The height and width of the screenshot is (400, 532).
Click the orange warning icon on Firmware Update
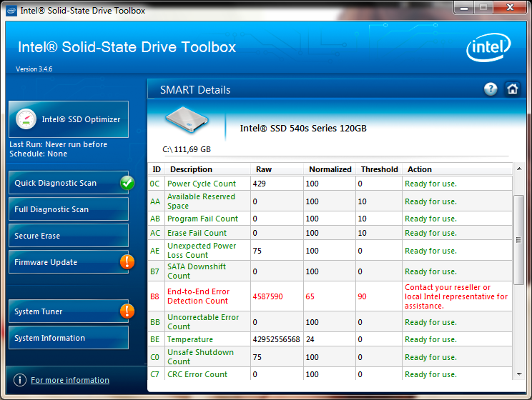(x=127, y=261)
